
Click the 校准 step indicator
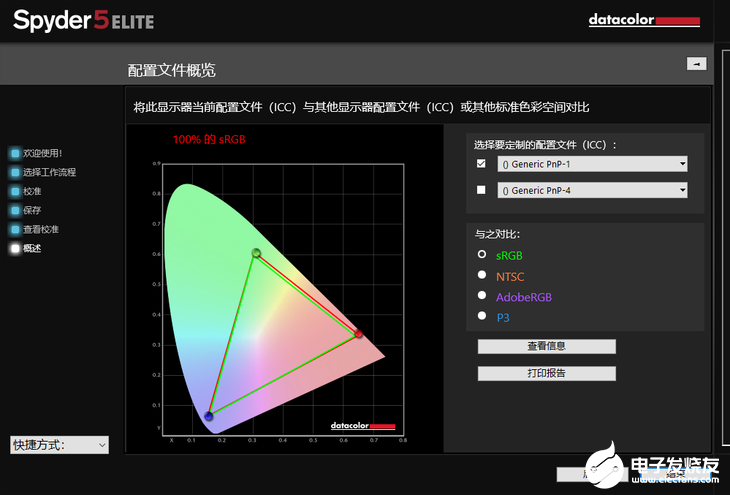[15, 191]
